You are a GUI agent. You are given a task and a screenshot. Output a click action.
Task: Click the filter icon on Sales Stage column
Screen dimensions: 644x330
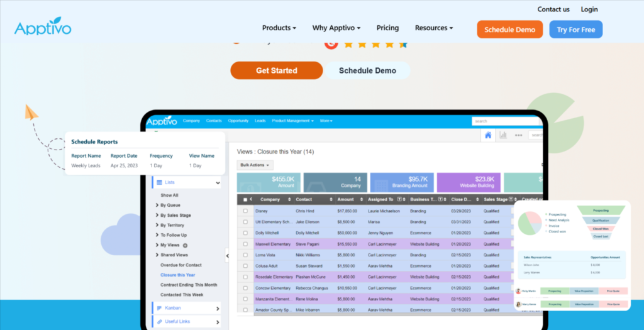pos(511,199)
